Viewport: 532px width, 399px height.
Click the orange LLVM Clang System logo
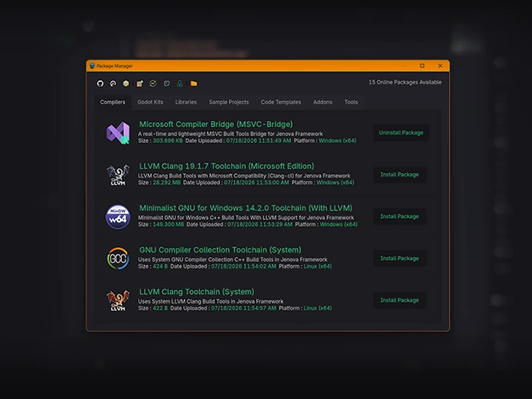[x=118, y=300]
